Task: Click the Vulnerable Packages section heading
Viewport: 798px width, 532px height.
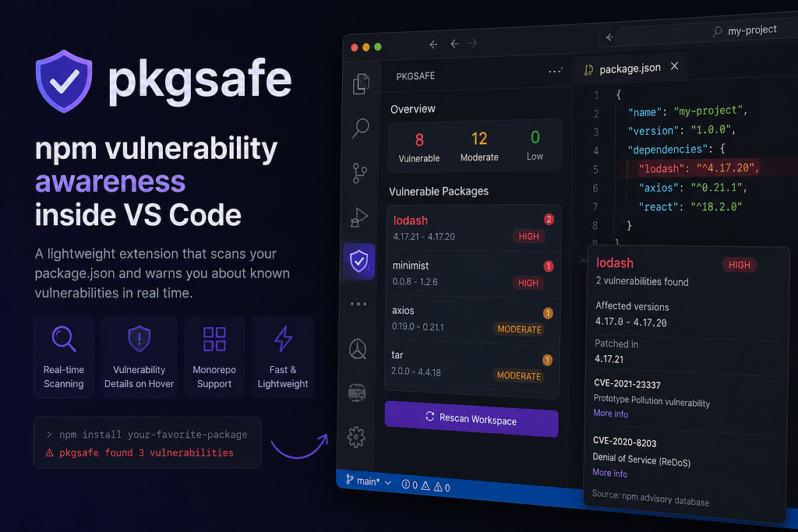Action: tap(439, 192)
